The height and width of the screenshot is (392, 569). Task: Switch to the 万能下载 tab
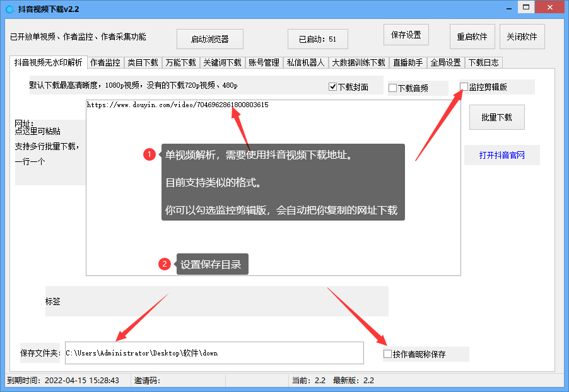[x=180, y=63]
